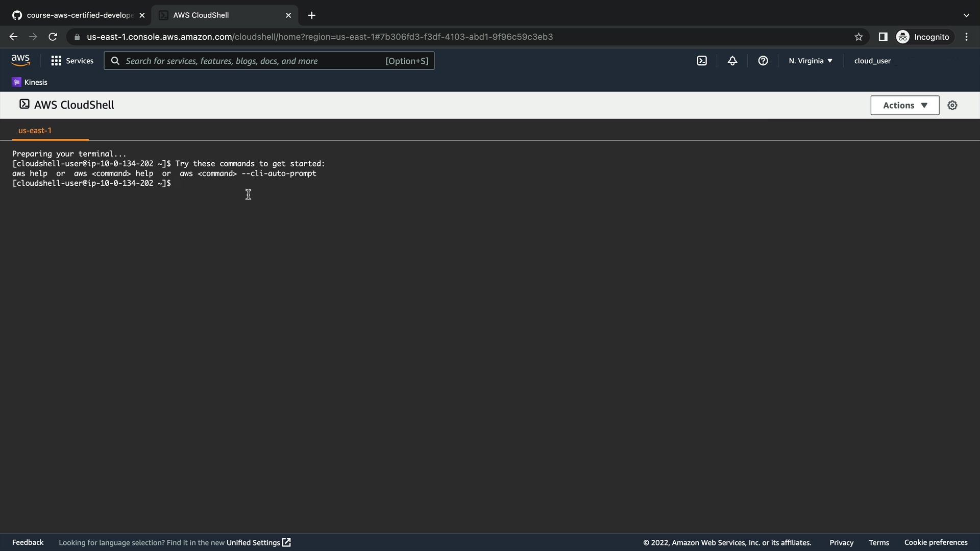Viewport: 980px width, 551px height.
Task: Click the AWS logo home icon
Action: coord(20,61)
